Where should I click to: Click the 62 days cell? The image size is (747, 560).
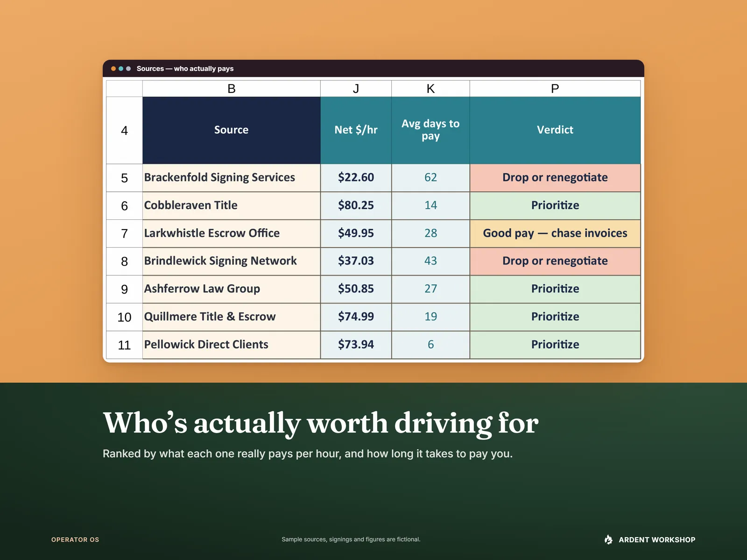pyautogui.click(x=430, y=178)
